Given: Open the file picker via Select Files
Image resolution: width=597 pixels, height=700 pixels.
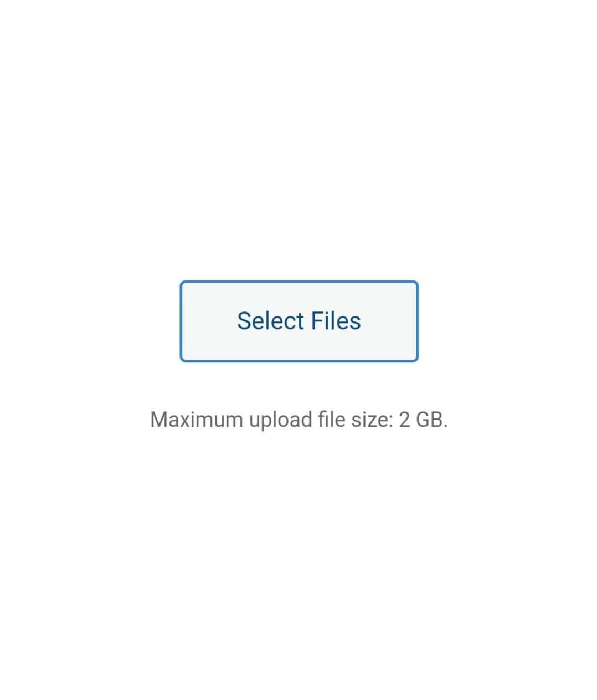Looking at the screenshot, I should point(299,321).
